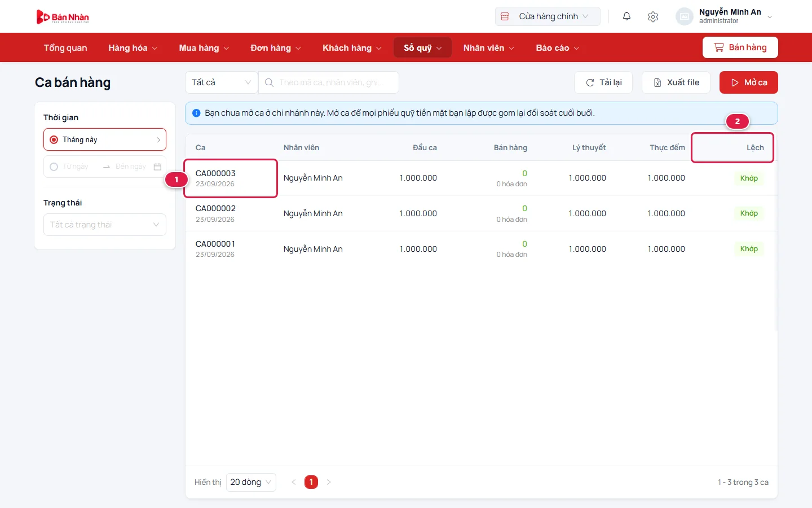The width and height of the screenshot is (812, 508).
Task: Open the Tất cả filter dropdown
Action: [221, 82]
